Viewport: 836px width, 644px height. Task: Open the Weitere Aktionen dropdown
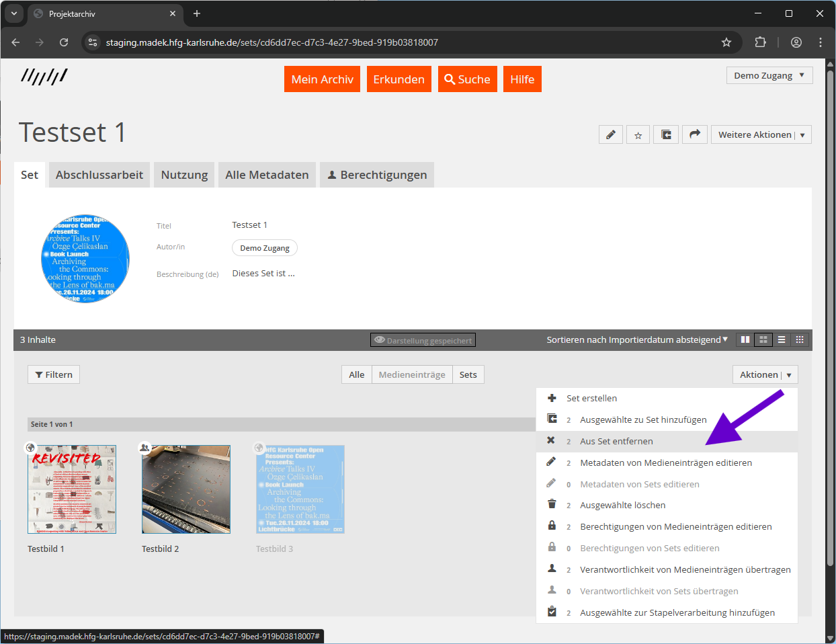(x=761, y=135)
